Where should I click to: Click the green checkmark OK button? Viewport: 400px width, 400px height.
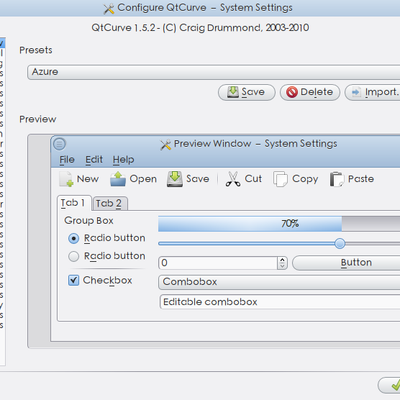[389, 385]
